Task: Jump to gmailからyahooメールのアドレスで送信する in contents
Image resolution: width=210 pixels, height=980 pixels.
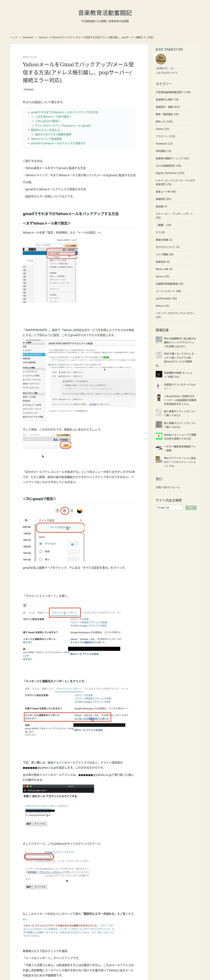Action: coord(58,143)
